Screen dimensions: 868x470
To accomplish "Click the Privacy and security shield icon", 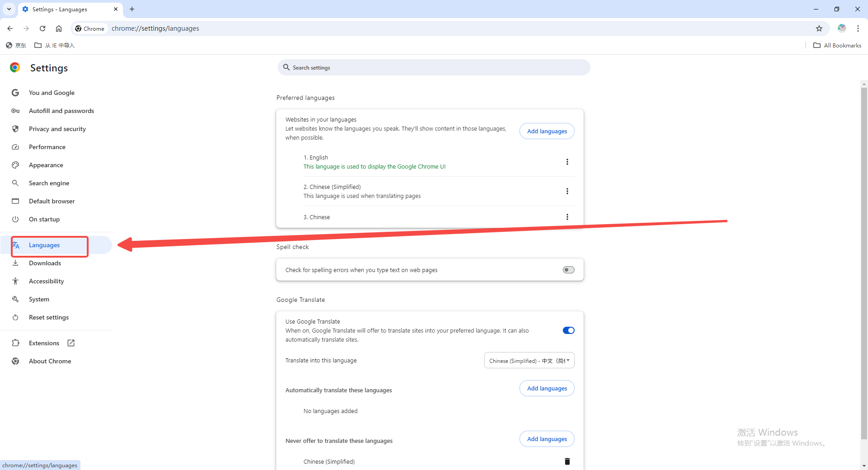I will click(15, 129).
